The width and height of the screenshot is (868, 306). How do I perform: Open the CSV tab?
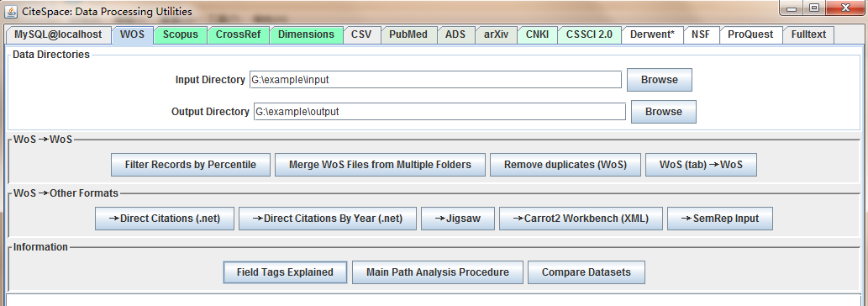(x=361, y=34)
